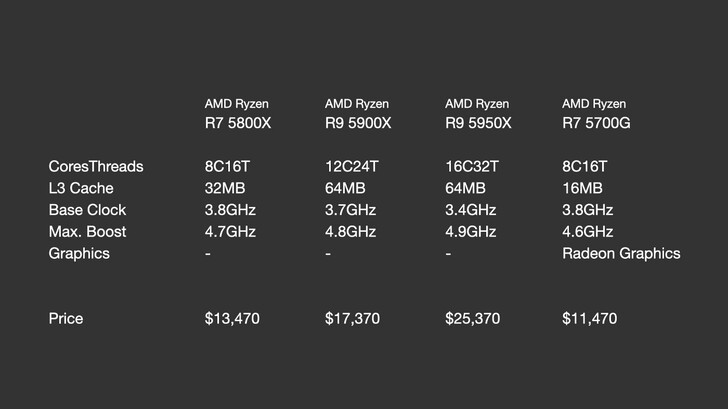Select the 16C32T cores value
Image resolution: width=728 pixels, height=409 pixels.
coord(472,166)
